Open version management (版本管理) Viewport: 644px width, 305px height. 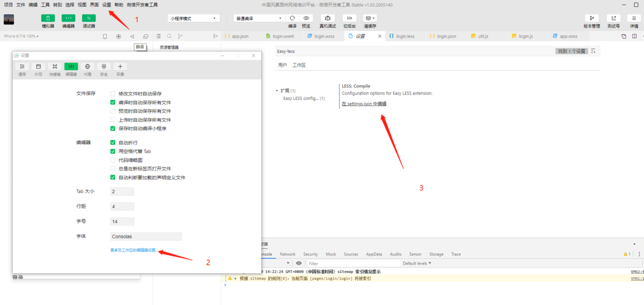click(592, 18)
